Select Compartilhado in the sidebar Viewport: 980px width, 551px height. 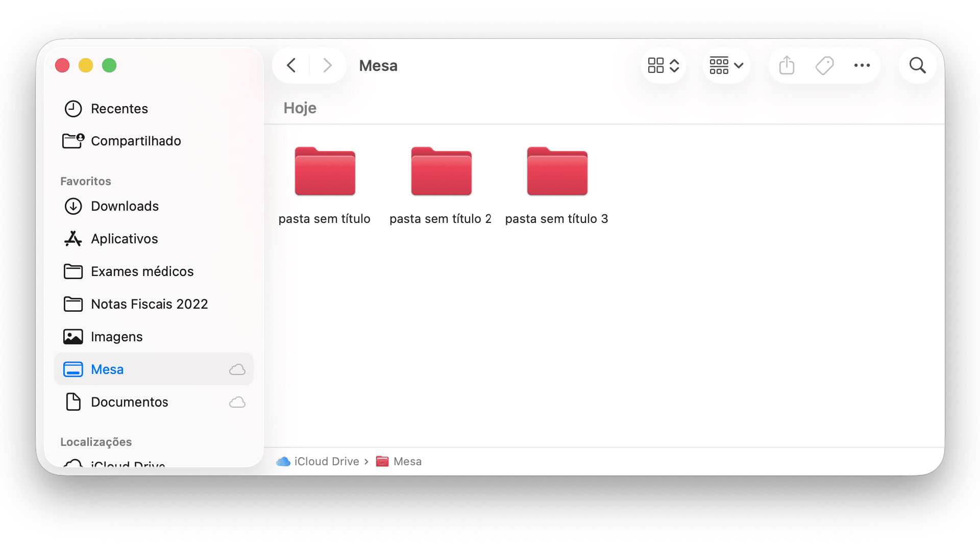click(x=135, y=141)
